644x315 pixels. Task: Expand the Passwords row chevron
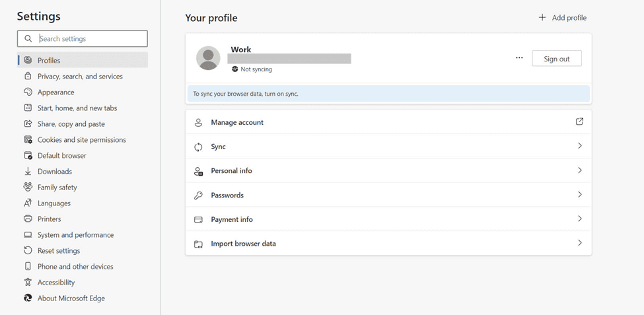(x=579, y=195)
